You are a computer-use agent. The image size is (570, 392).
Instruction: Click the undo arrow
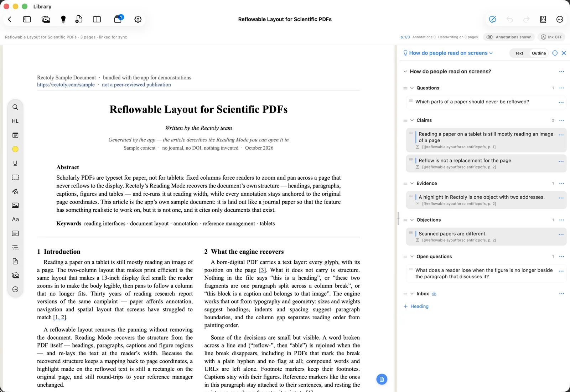tap(510, 19)
